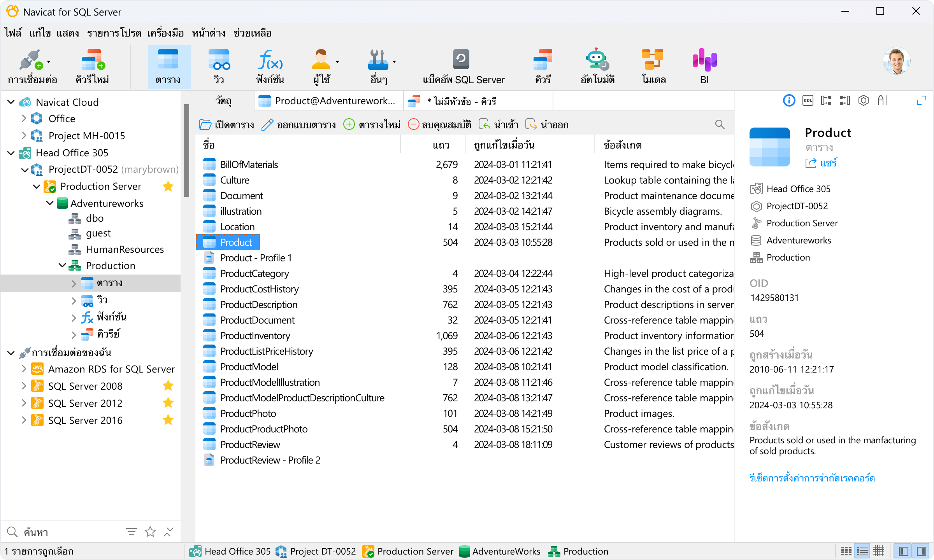Click the AI panel icon
Viewport: 934px width, 560px height.
pyautogui.click(x=883, y=101)
